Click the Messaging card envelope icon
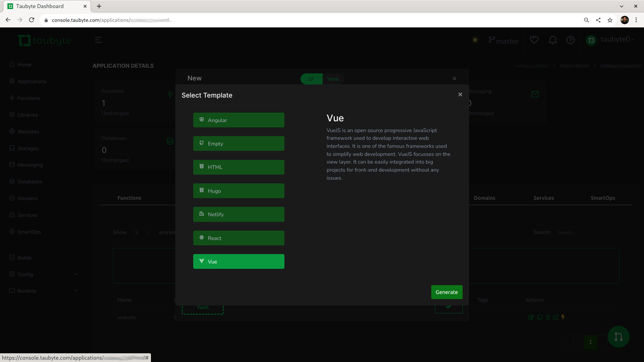The image size is (644, 362). 535,94
